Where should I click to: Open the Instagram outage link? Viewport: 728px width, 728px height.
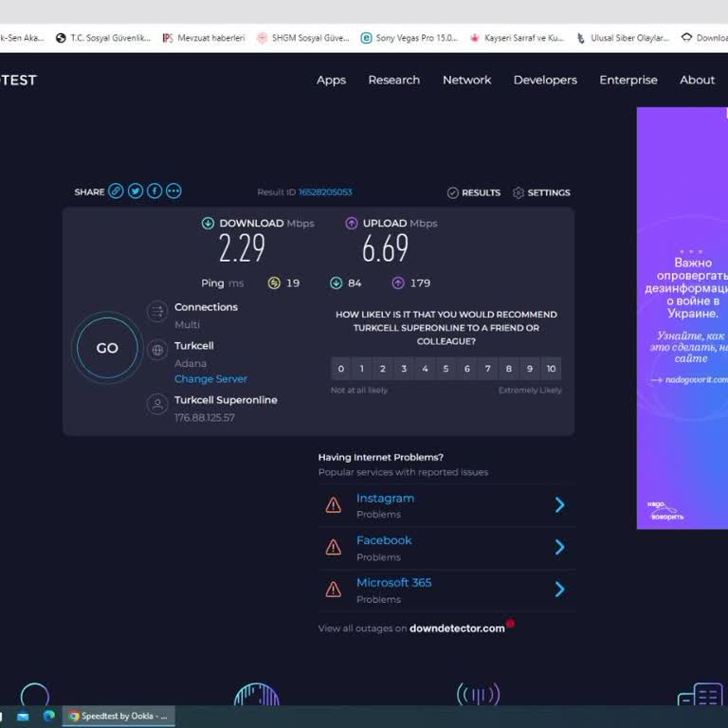(x=385, y=499)
